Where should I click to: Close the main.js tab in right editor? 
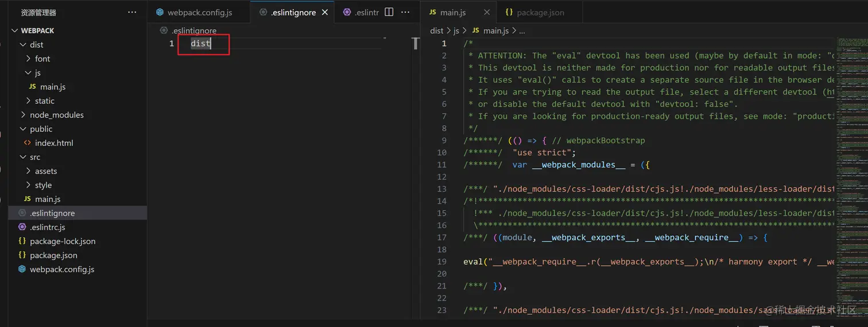click(487, 12)
